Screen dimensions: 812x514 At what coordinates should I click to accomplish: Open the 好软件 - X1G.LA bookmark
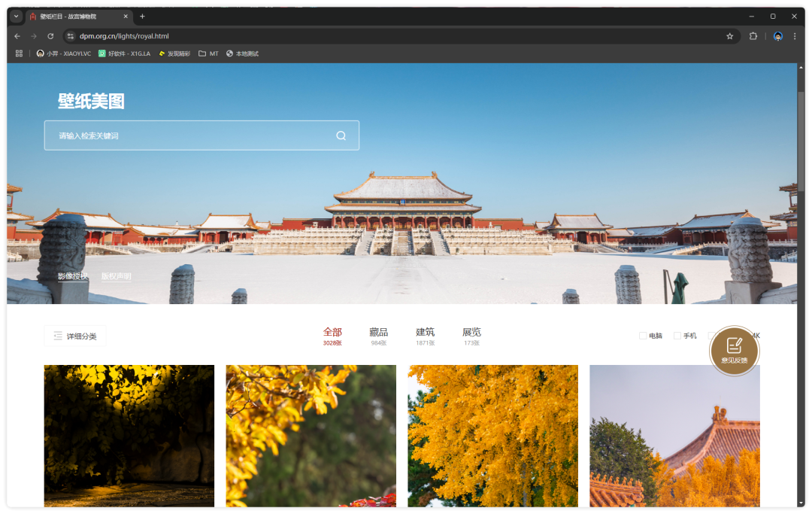click(x=124, y=53)
